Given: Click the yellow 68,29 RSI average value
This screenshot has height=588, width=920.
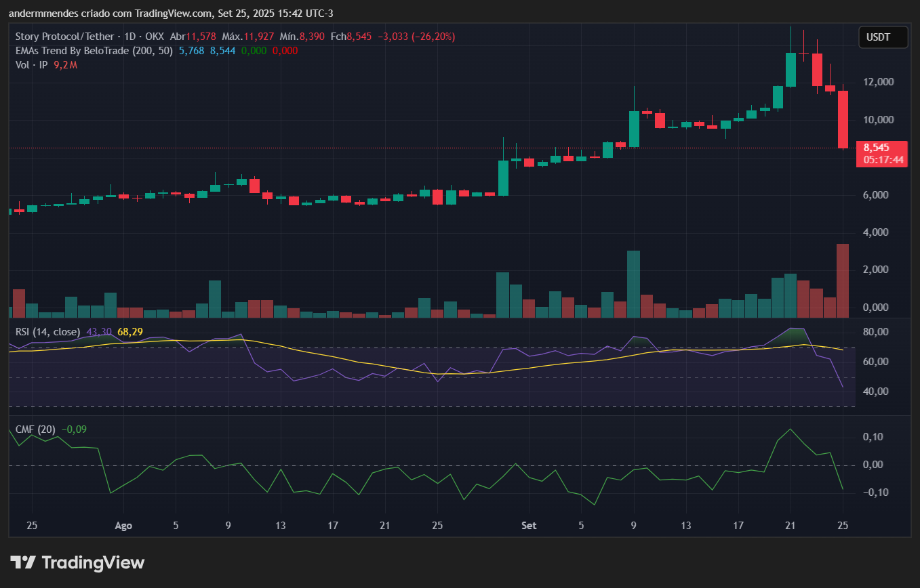Looking at the screenshot, I should (x=129, y=332).
